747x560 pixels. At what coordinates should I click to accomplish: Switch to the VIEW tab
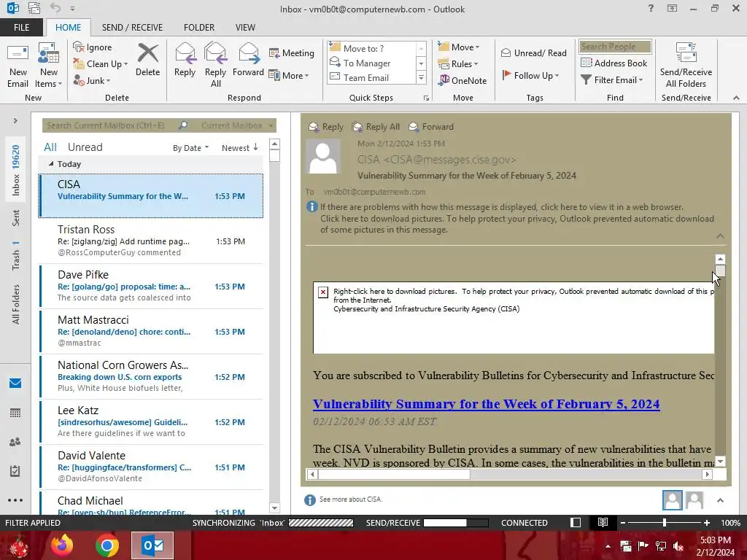245,27
